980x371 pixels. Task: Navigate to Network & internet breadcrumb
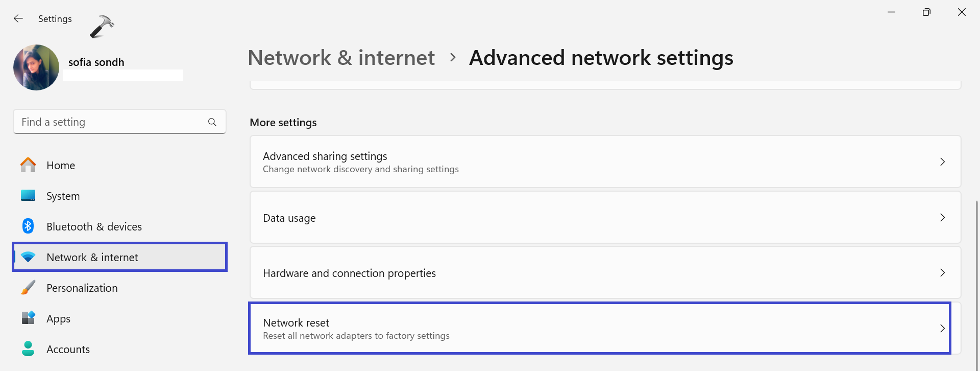[x=341, y=58]
